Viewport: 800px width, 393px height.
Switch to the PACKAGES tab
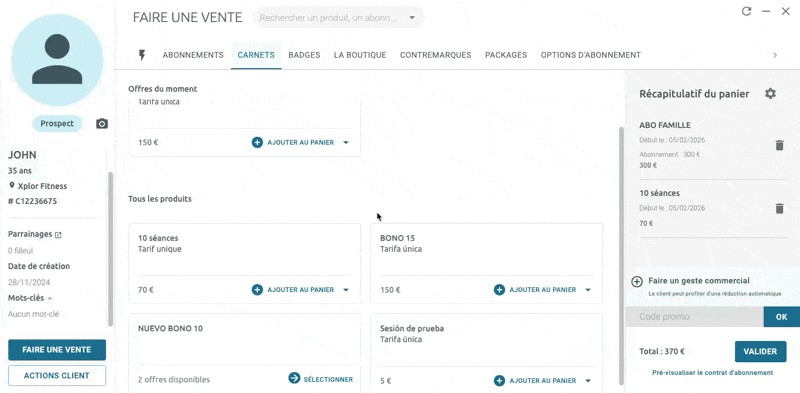point(506,55)
